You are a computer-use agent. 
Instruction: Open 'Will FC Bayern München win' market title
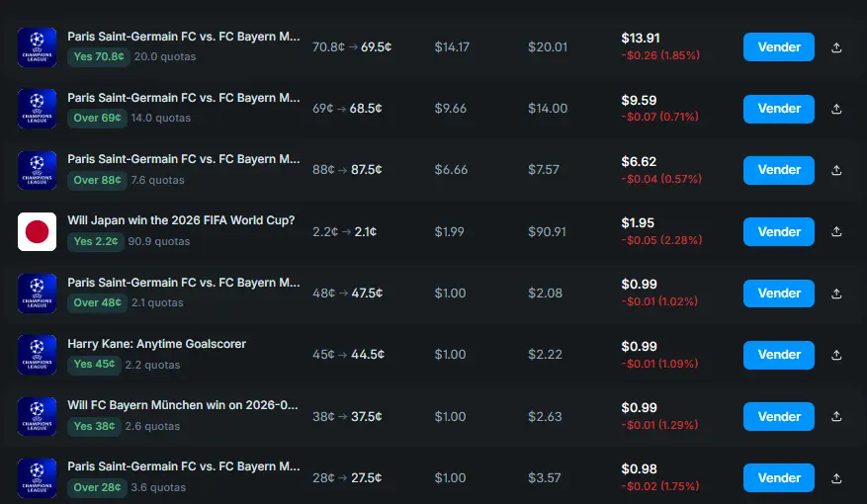(x=183, y=405)
